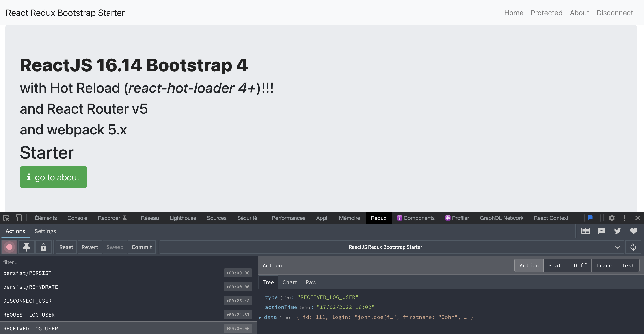
Task: Toggle the Redux recording button
Action: (x=9, y=247)
